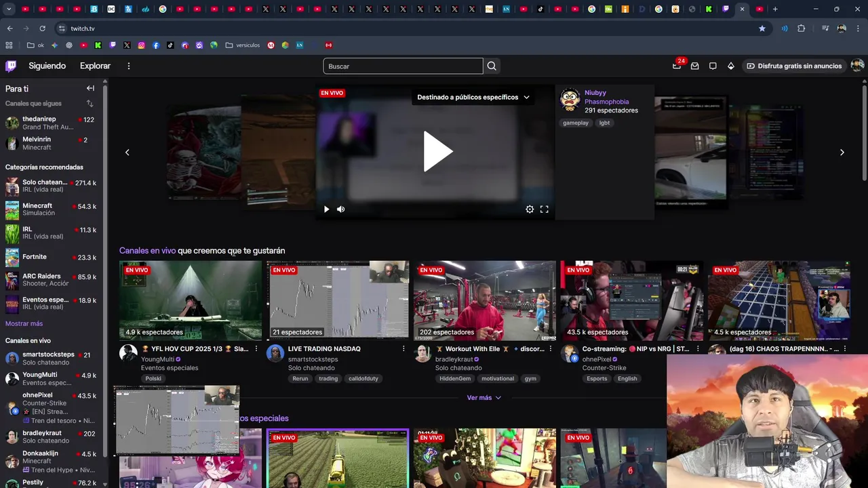Click Mostrar más in recommended categories
The width and height of the screenshot is (868, 488).
24,324
